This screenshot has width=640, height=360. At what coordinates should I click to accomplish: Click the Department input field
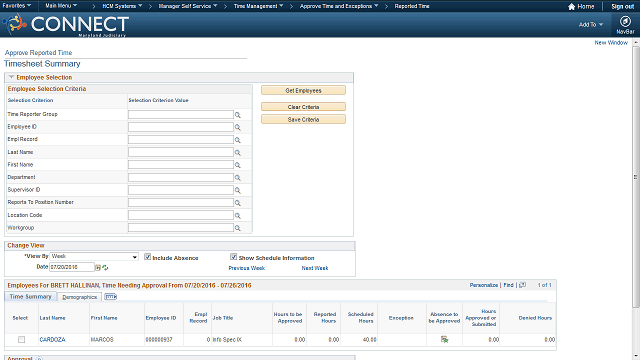[181, 178]
